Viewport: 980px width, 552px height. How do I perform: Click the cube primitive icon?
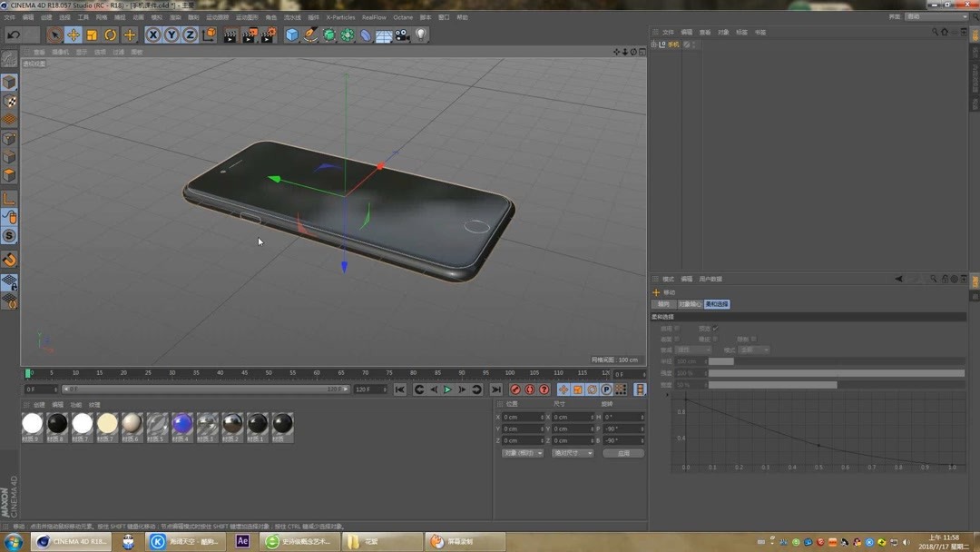tap(290, 34)
